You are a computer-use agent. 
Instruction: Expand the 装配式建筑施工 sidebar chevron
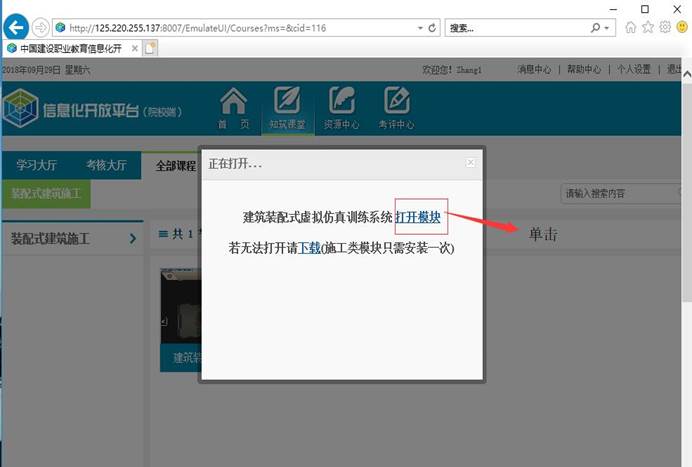pyautogui.click(x=133, y=238)
